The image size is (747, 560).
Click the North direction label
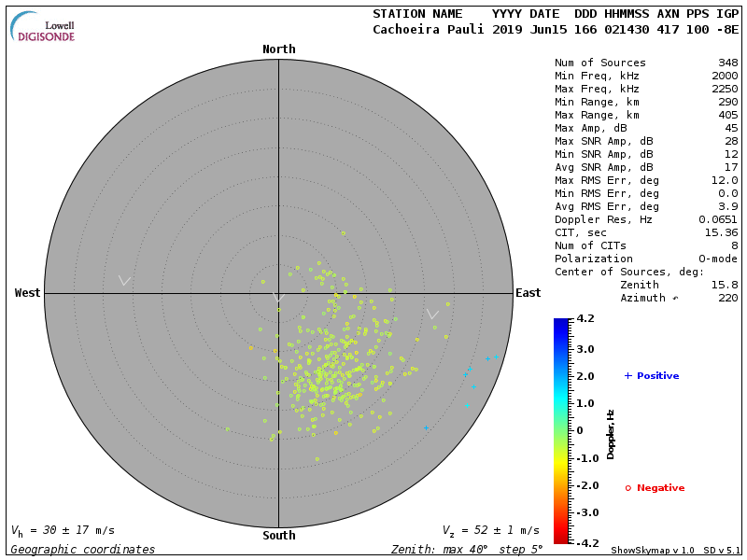(x=278, y=49)
